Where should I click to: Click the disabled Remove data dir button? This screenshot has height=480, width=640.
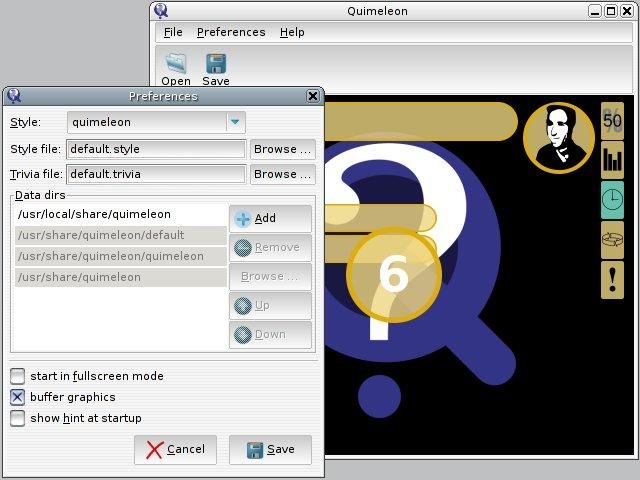tap(270, 247)
